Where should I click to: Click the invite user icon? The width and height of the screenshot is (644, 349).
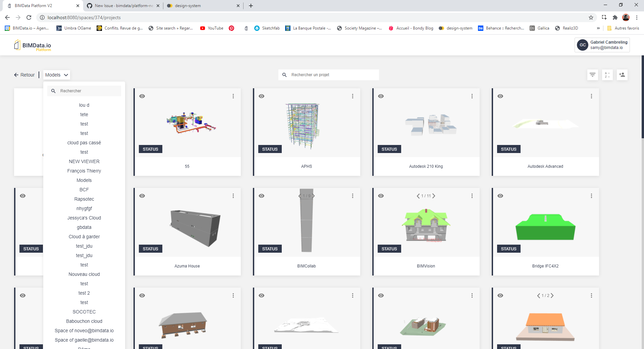tap(622, 75)
